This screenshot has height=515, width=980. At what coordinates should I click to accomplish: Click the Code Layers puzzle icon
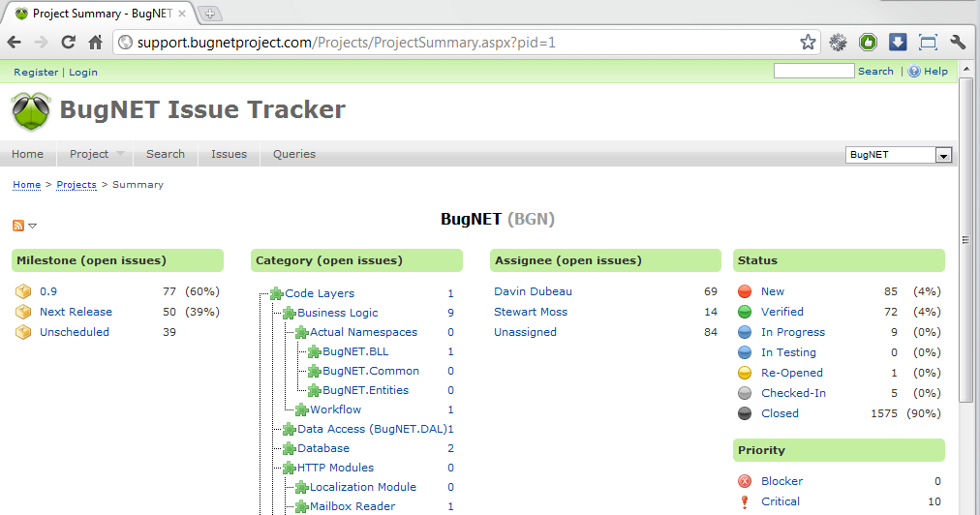277,293
